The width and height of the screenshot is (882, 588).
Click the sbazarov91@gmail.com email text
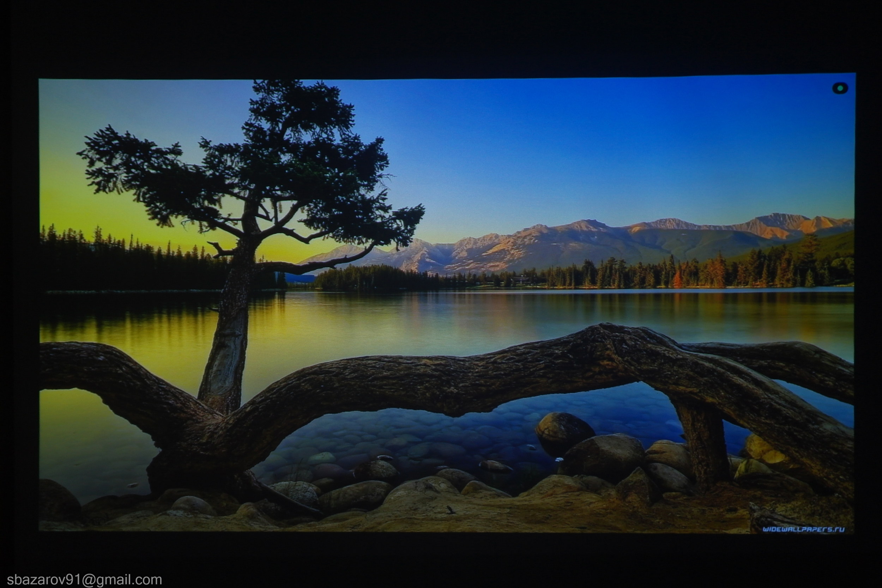(x=84, y=580)
